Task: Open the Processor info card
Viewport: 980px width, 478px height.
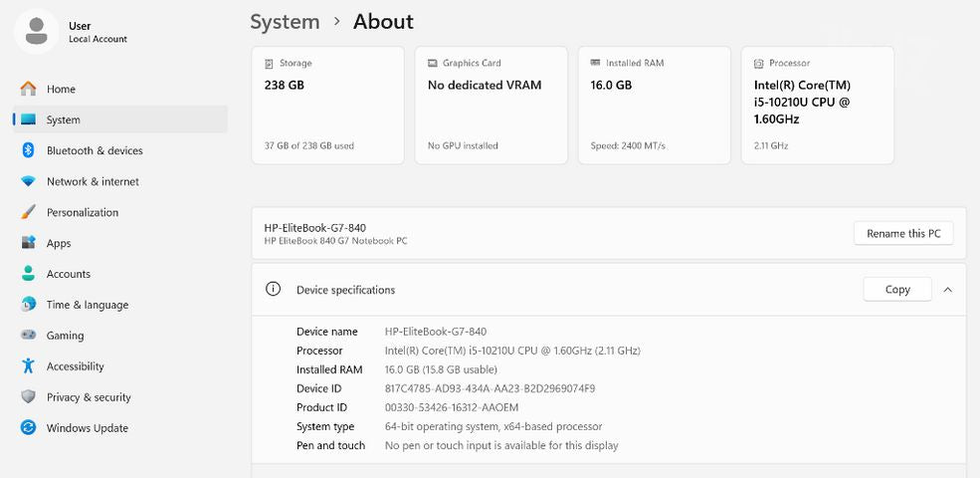Action: 818,106
